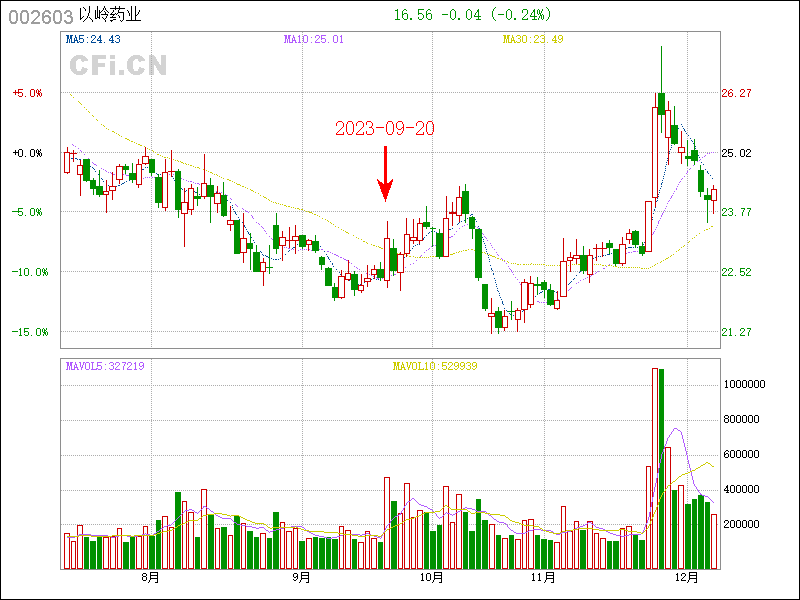Click the -10.0% axis label
This screenshot has height=600, width=800.
[30, 272]
